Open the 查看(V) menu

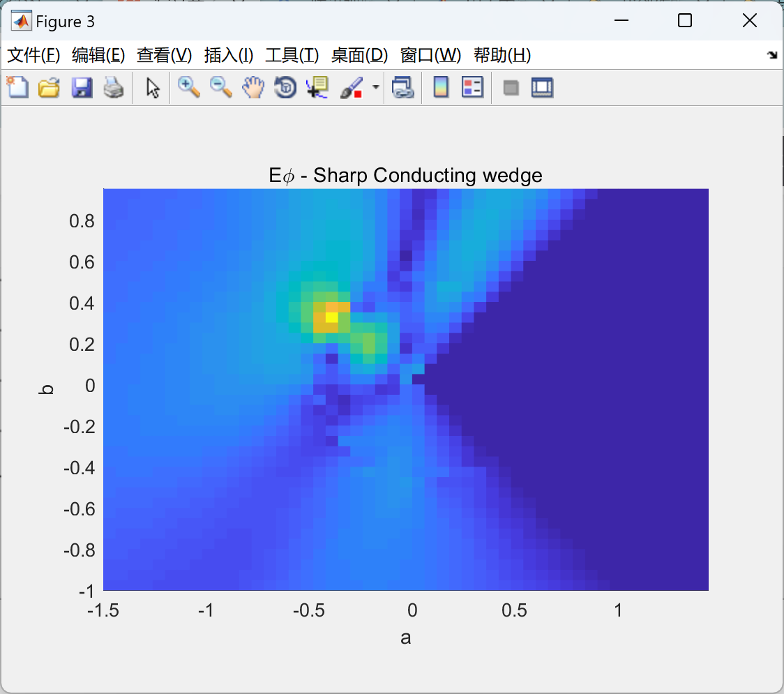pyautogui.click(x=164, y=55)
